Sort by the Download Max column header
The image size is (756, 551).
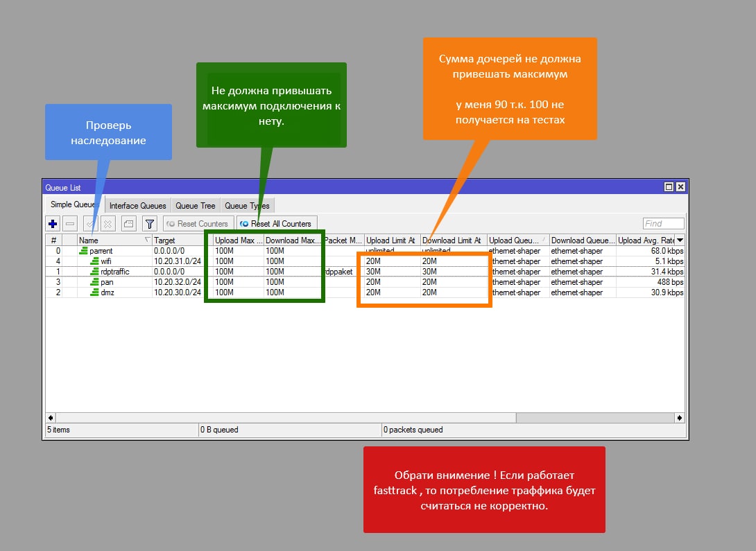(293, 240)
